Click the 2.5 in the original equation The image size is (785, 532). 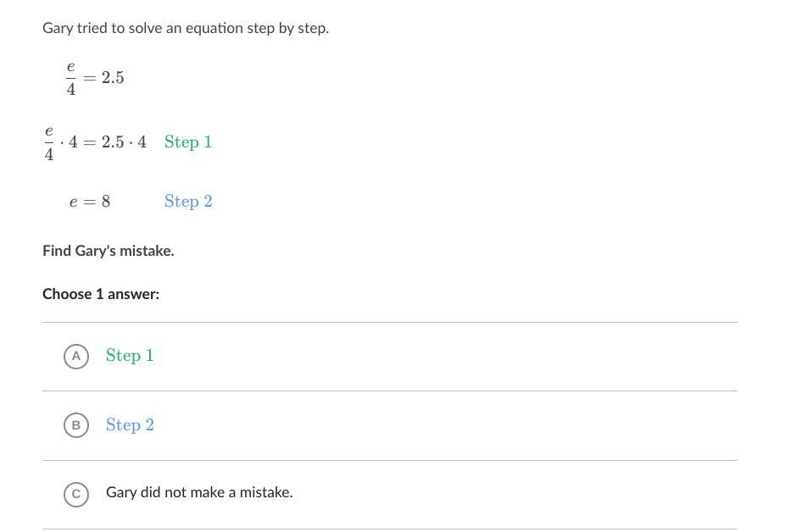point(113,78)
